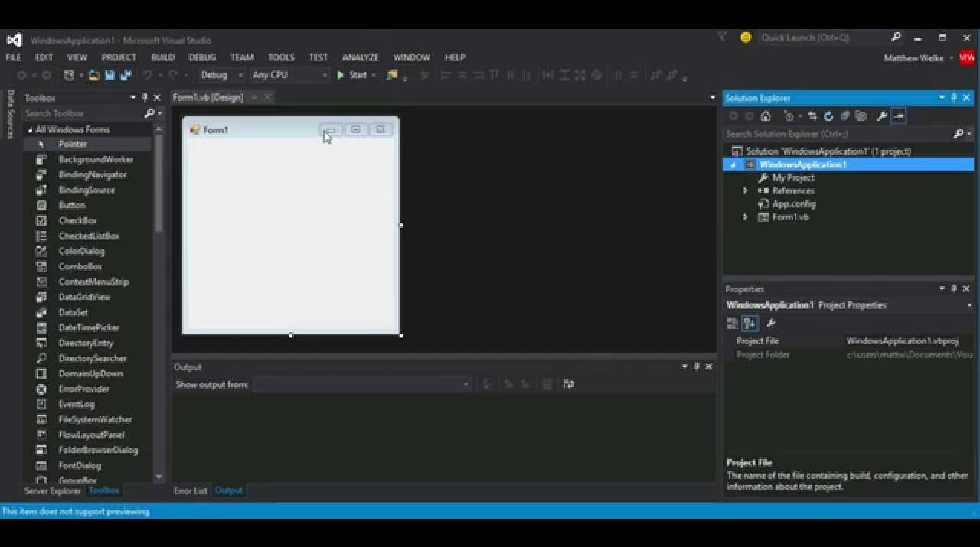Open Properties wrench in Solution Explorer toolbar

coord(881,116)
